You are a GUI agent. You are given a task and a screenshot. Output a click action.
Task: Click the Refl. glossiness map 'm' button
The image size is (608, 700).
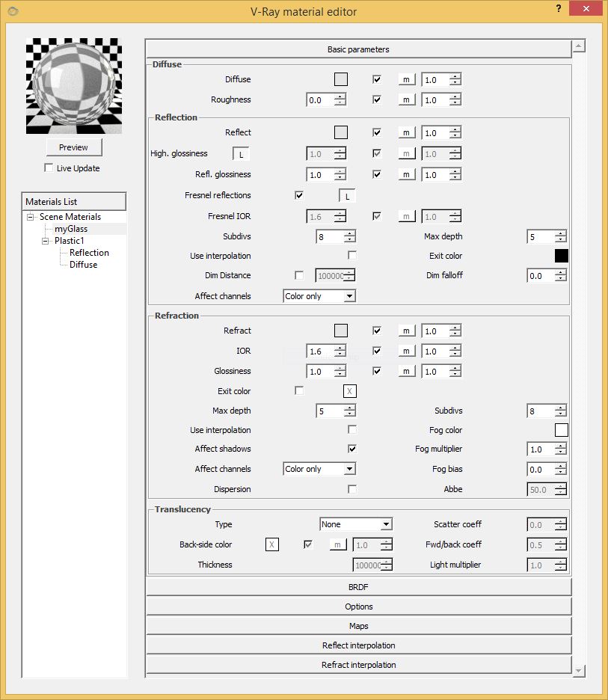pos(407,174)
